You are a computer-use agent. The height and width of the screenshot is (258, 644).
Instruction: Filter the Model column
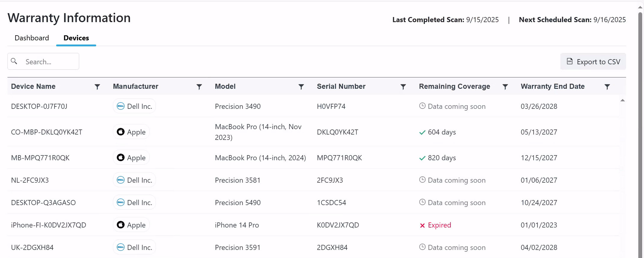[301, 87]
